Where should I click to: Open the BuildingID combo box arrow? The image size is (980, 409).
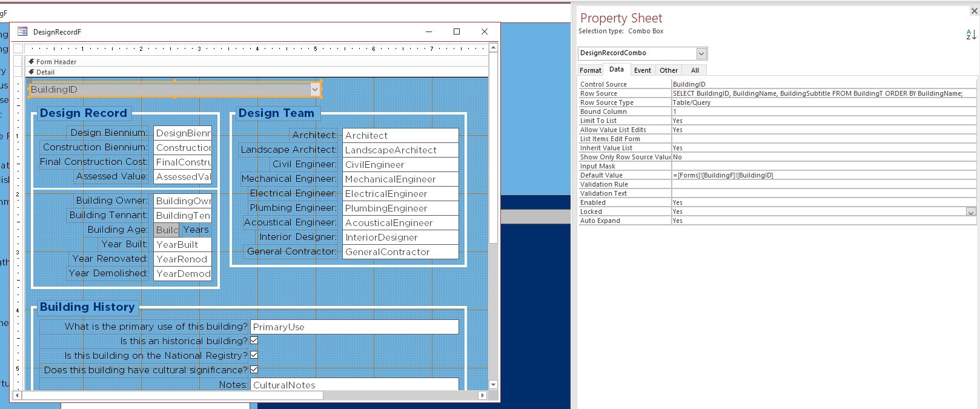pyautogui.click(x=315, y=90)
